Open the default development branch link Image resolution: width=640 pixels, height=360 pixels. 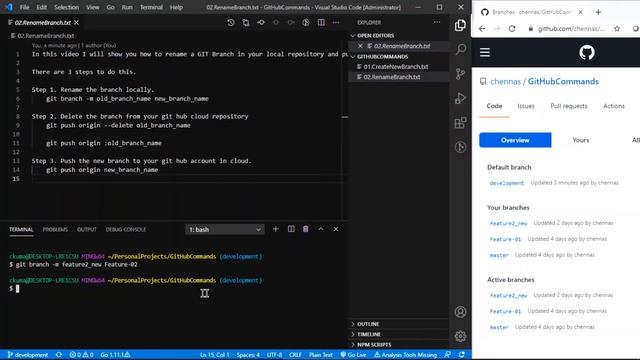[507, 183]
